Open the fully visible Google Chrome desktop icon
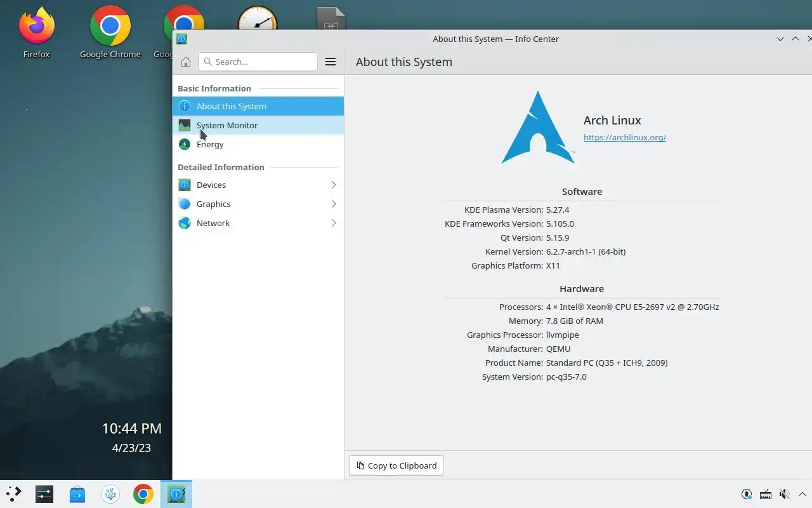Viewport: 812px width, 508px height. point(110,32)
